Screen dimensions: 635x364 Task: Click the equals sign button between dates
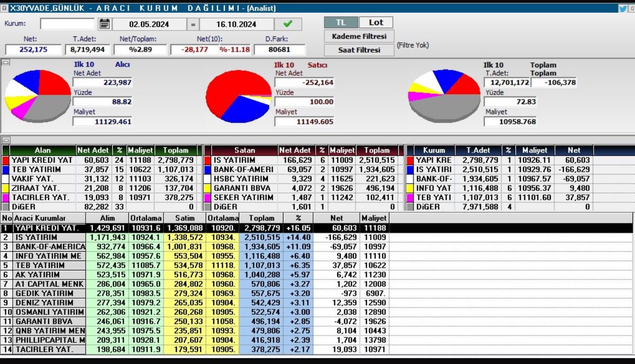click(194, 24)
